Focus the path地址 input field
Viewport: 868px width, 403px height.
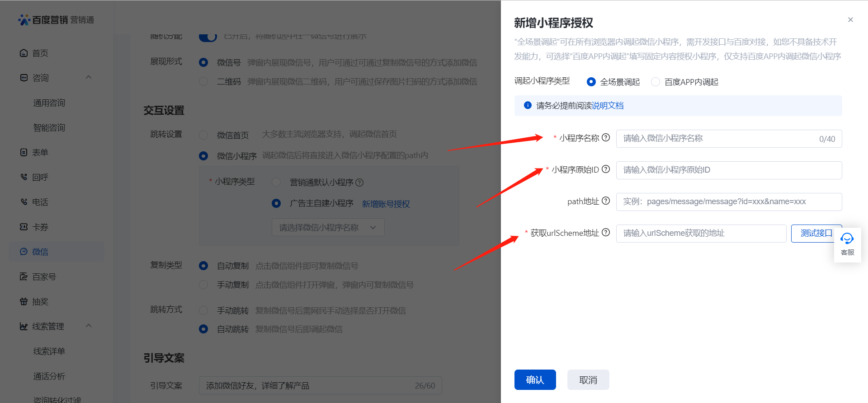729,202
